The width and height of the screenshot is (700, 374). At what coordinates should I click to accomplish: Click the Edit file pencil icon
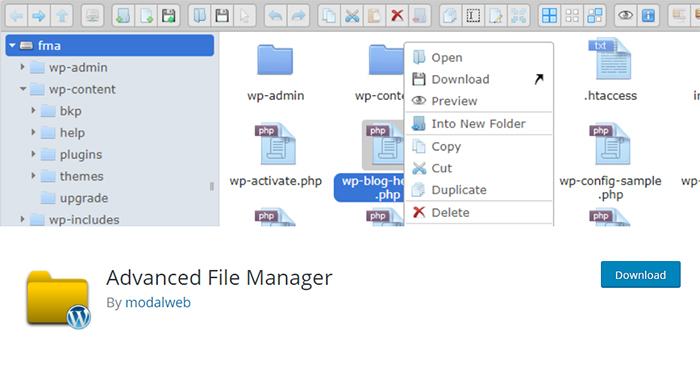click(496, 16)
